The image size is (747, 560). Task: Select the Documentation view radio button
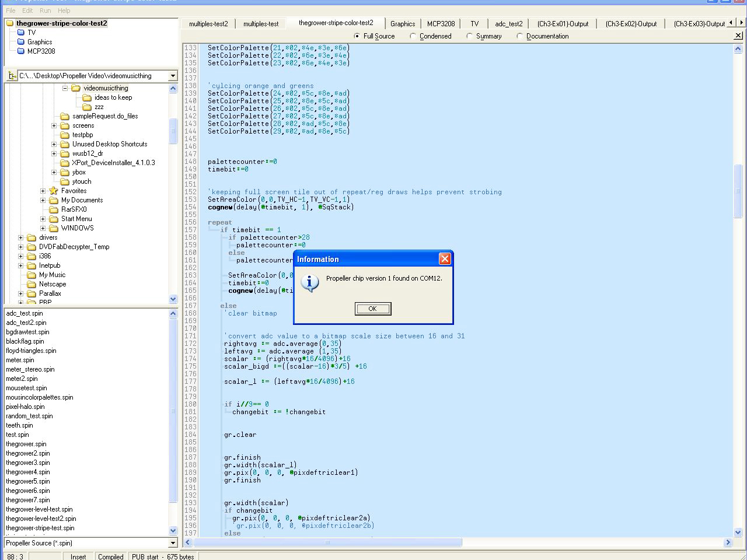pos(520,36)
